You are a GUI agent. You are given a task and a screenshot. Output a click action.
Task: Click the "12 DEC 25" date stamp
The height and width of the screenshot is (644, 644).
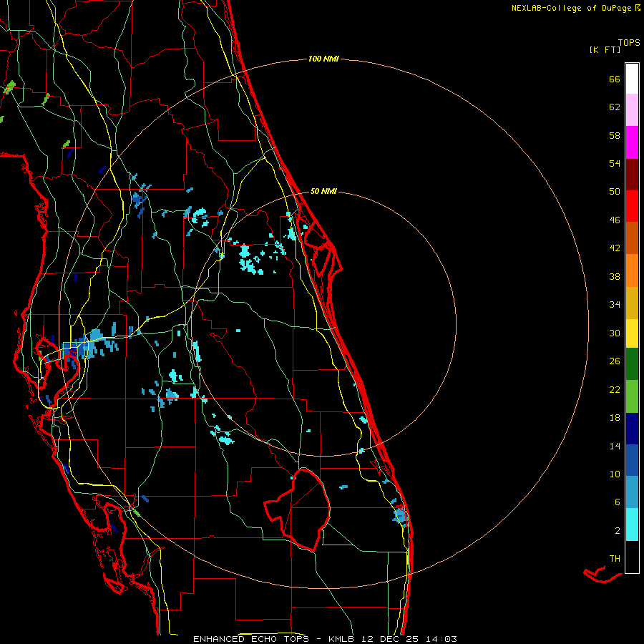(x=390, y=639)
